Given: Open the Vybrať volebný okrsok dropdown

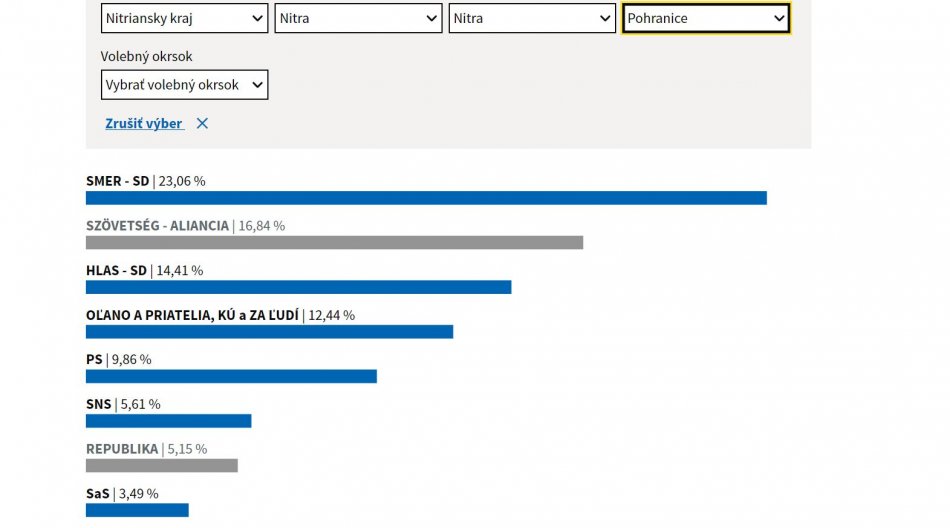Looking at the screenshot, I should 184,85.
